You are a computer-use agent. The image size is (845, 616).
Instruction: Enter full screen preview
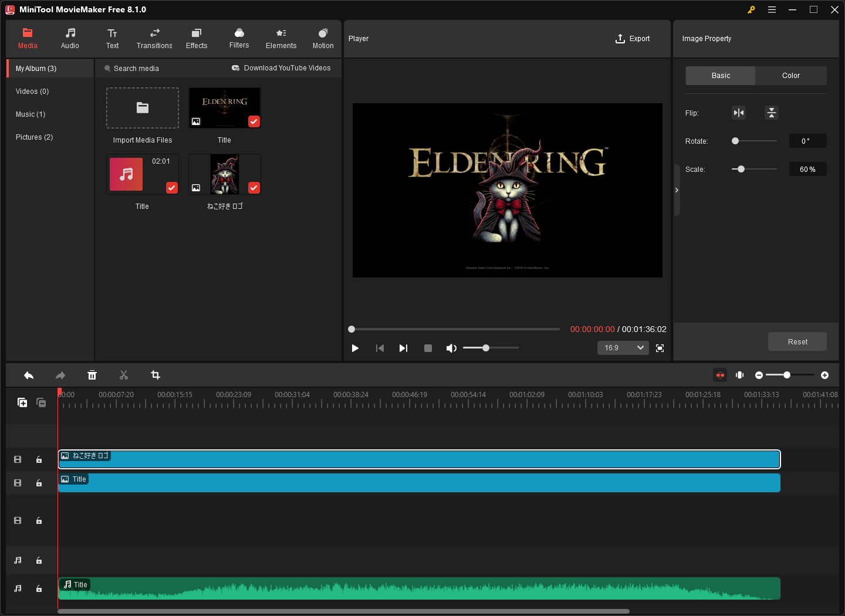(x=660, y=348)
